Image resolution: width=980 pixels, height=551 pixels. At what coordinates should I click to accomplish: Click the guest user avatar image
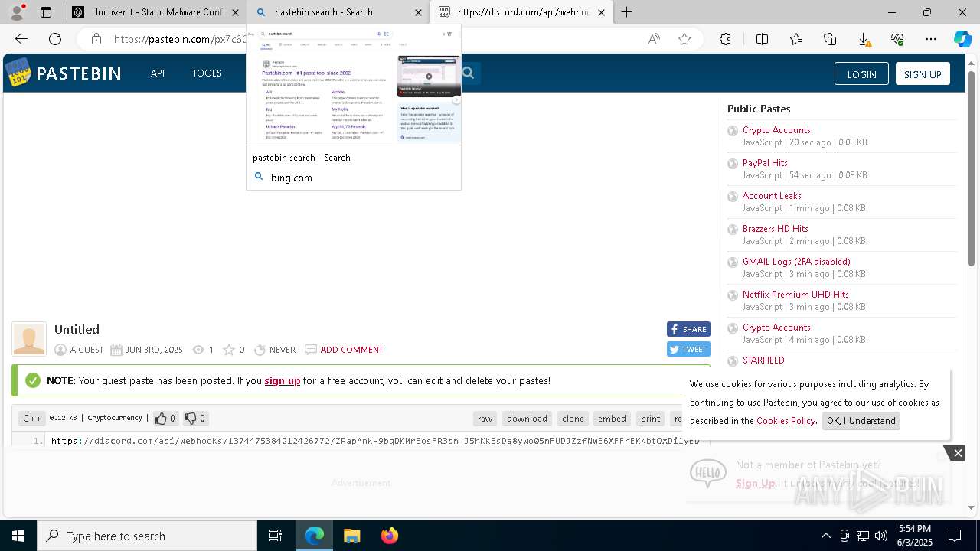point(29,339)
